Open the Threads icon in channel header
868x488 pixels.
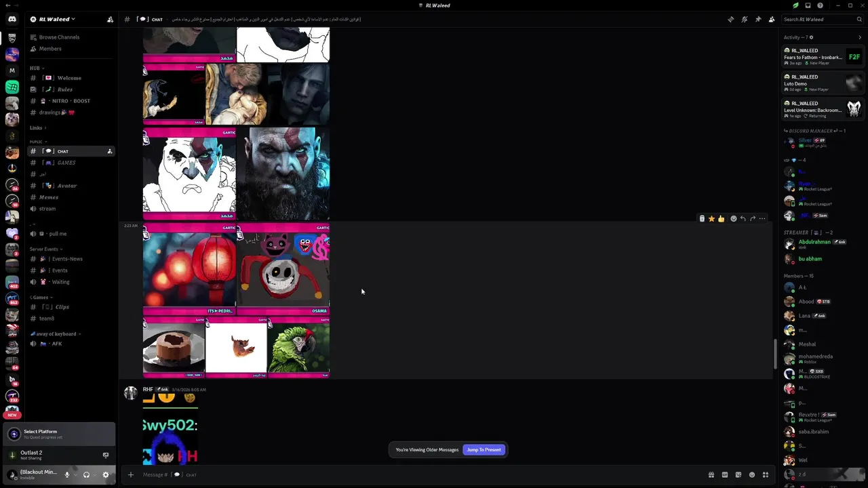[730, 19]
